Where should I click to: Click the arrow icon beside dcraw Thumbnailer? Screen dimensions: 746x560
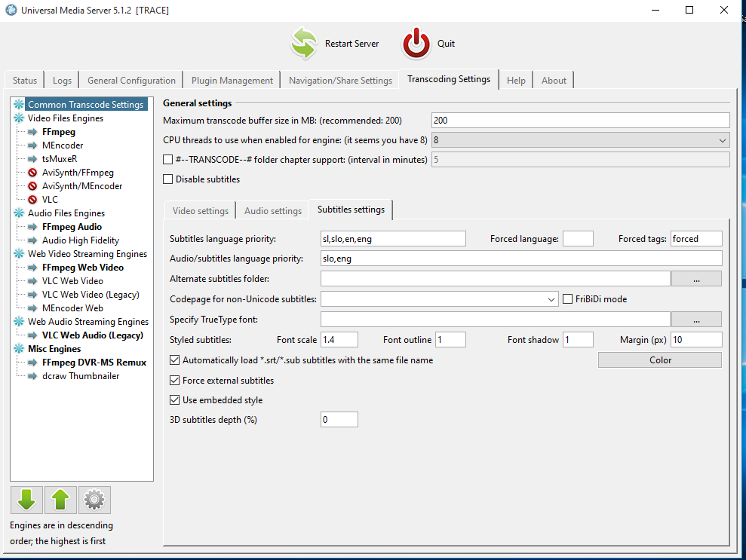point(32,376)
